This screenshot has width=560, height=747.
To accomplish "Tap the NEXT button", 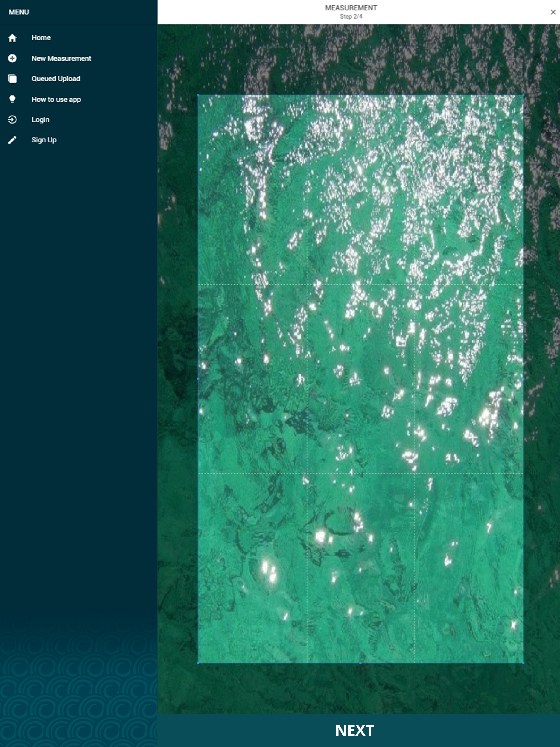I will pyautogui.click(x=359, y=730).
